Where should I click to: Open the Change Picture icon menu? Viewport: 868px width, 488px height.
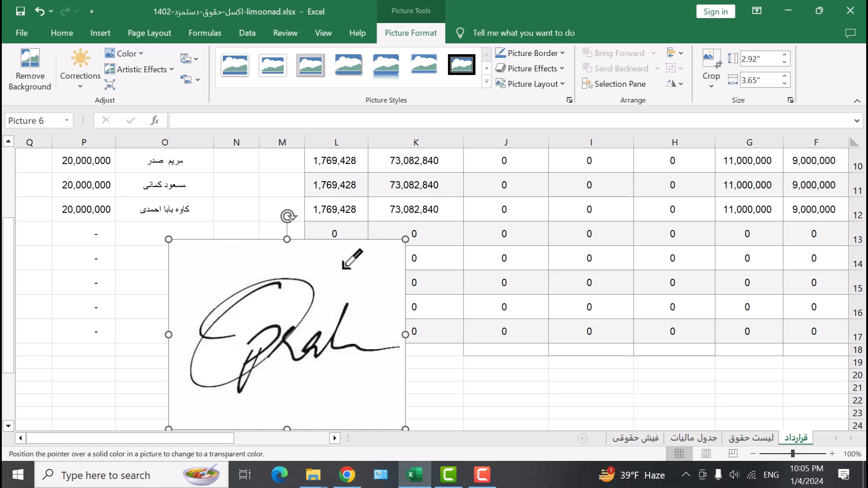(x=189, y=59)
